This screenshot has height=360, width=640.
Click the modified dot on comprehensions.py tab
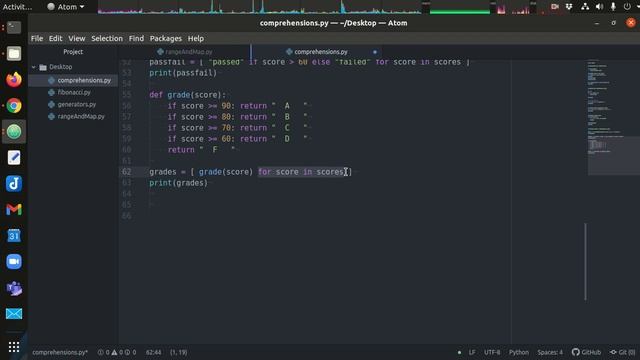point(375,52)
